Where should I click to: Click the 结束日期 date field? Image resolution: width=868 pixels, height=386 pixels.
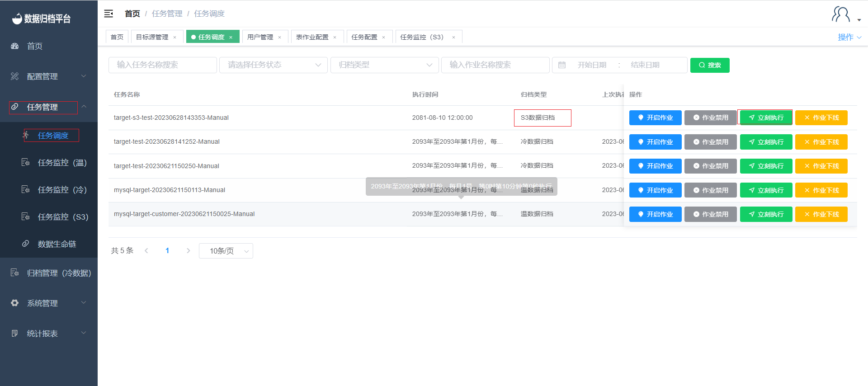click(645, 65)
